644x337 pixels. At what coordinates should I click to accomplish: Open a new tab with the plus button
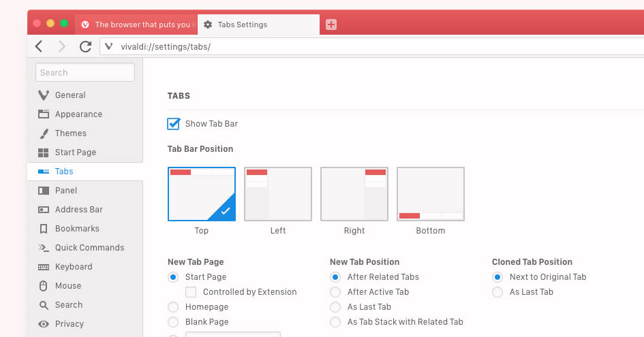pyautogui.click(x=331, y=25)
